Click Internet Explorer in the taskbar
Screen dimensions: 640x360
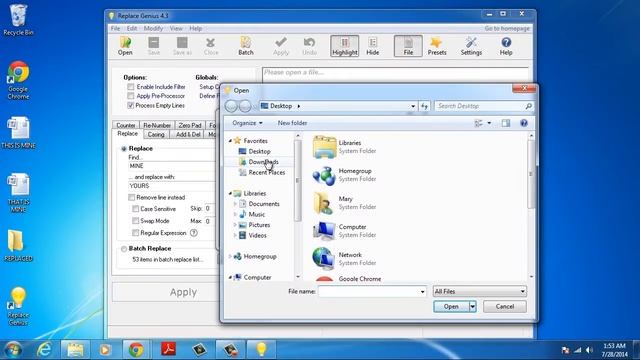tap(44, 350)
